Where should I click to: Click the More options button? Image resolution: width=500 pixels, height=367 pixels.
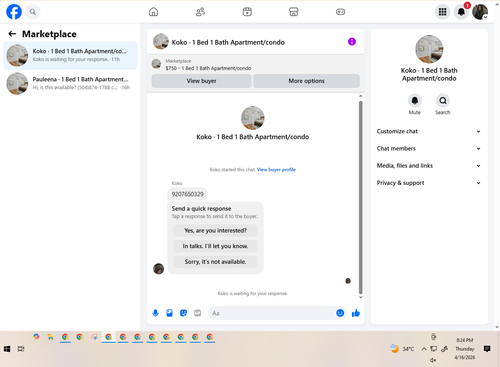(x=306, y=81)
